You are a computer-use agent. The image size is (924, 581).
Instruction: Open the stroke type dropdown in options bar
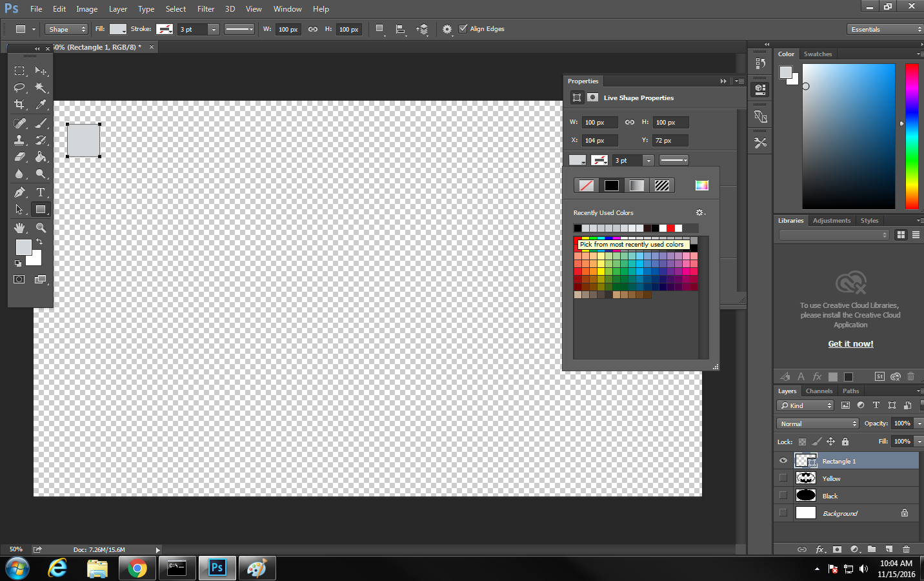(x=239, y=29)
